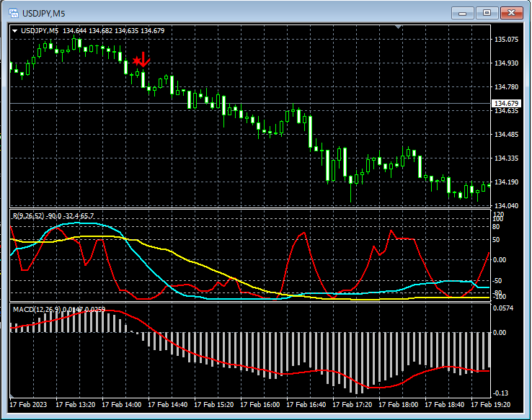Click the OHLC values next to USDJPY,M5
The image size is (532, 420).
tap(113, 31)
